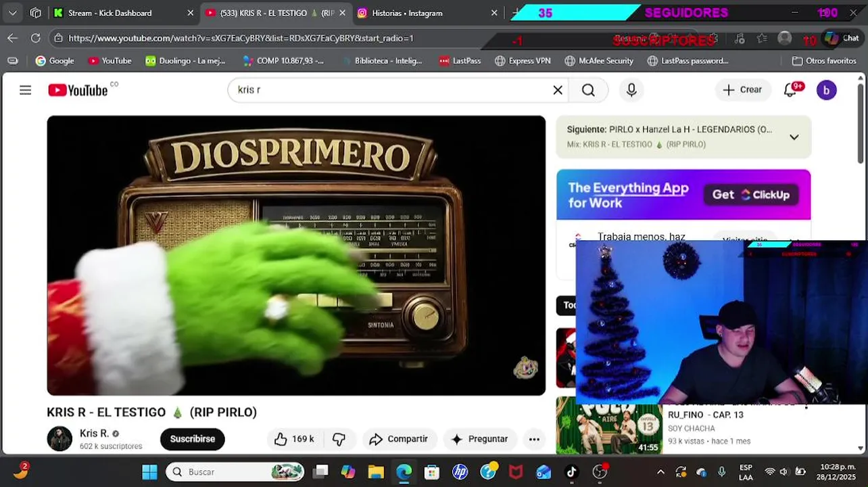Image resolution: width=868 pixels, height=487 pixels.
Task: Open the Google bookmark
Action: point(55,61)
